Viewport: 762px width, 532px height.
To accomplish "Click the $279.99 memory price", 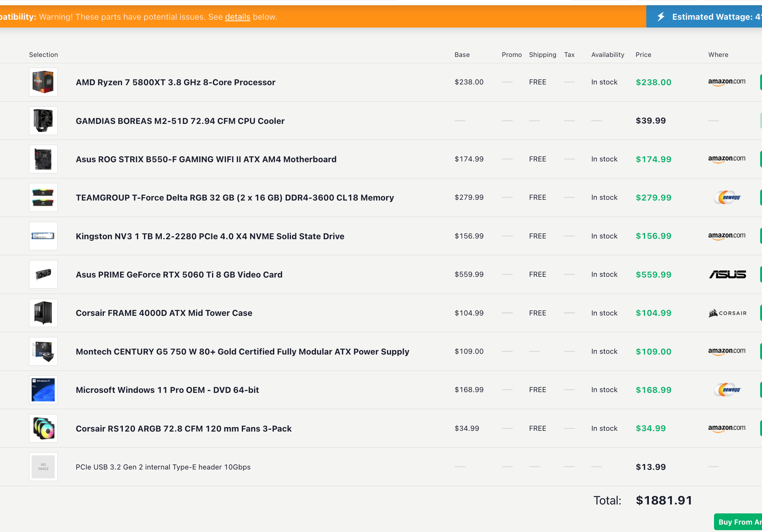I will pyautogui.click(x=653, y=198).
